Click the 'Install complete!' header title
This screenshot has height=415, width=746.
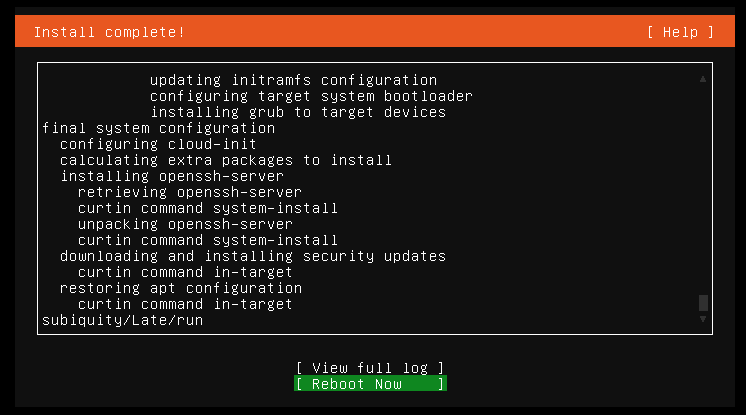coord(109,32)
